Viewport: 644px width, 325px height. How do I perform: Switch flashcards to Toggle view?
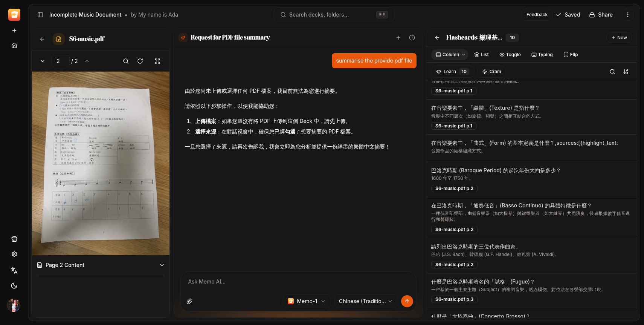pos(510,55)
